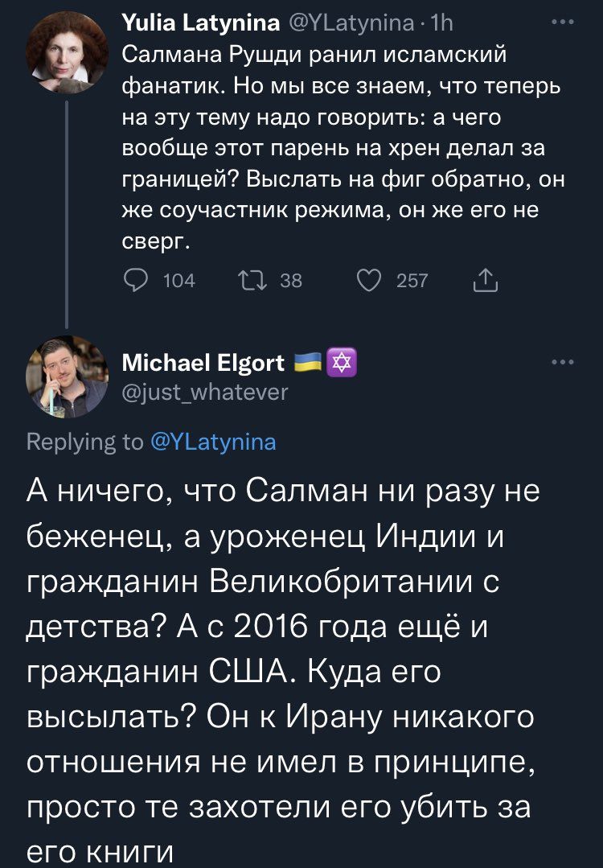Like the tweet with the heart icon
Image resolution: width=603 pixels, height=868 pixels.
367,280
